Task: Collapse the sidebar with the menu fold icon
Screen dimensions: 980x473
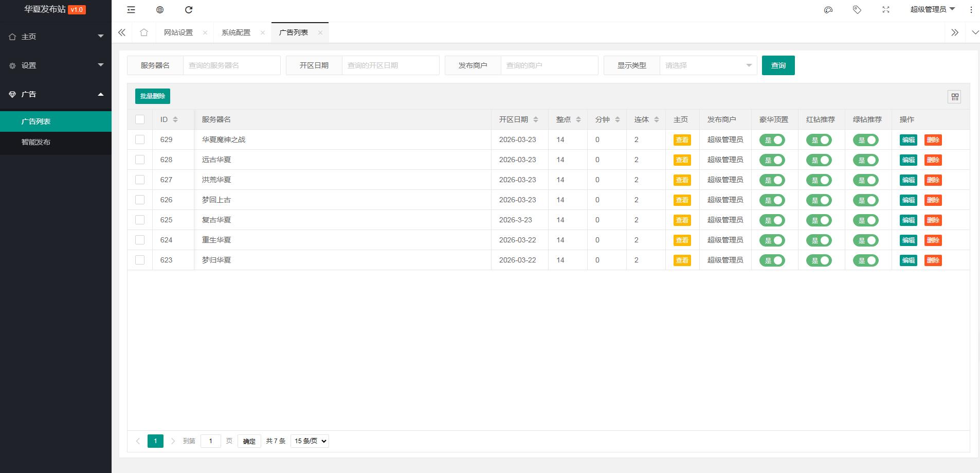Action: (131, 10)
